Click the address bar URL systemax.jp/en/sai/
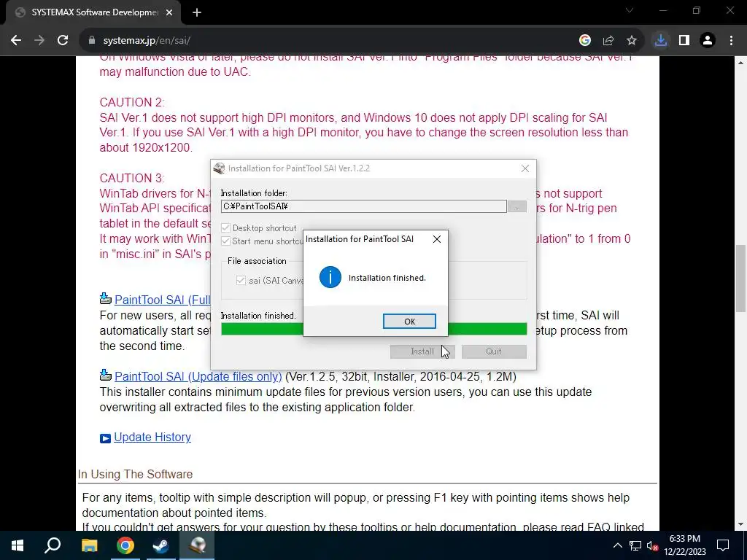The image size is (747, 560). click(x=147, y=41)
